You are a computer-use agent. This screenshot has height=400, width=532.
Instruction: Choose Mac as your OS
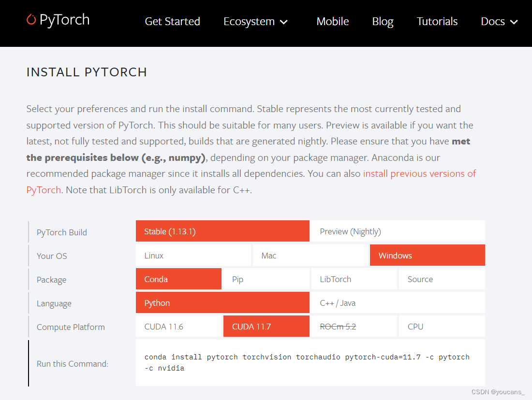click(310, 255)
